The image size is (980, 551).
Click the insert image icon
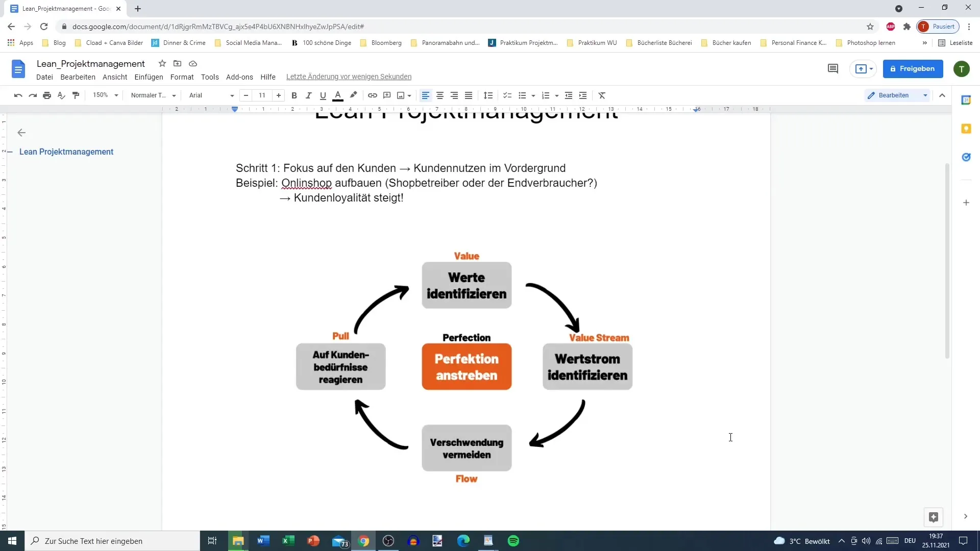click(x=401, y=95)
